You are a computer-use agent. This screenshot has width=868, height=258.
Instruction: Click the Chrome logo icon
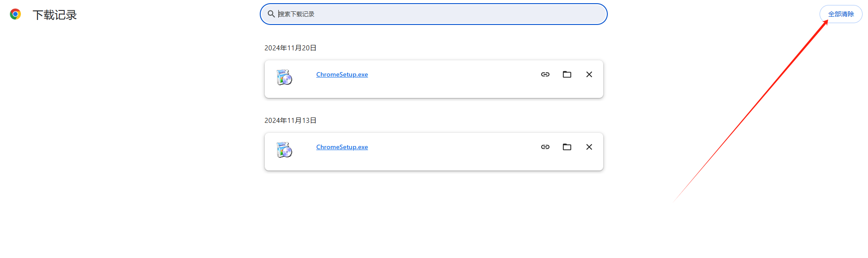coord(15,15)
